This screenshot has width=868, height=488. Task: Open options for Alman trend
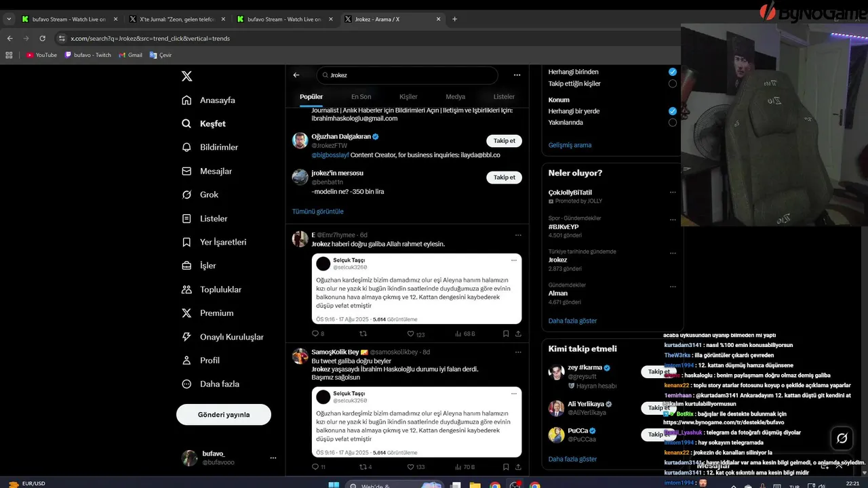tap(673, 286)
